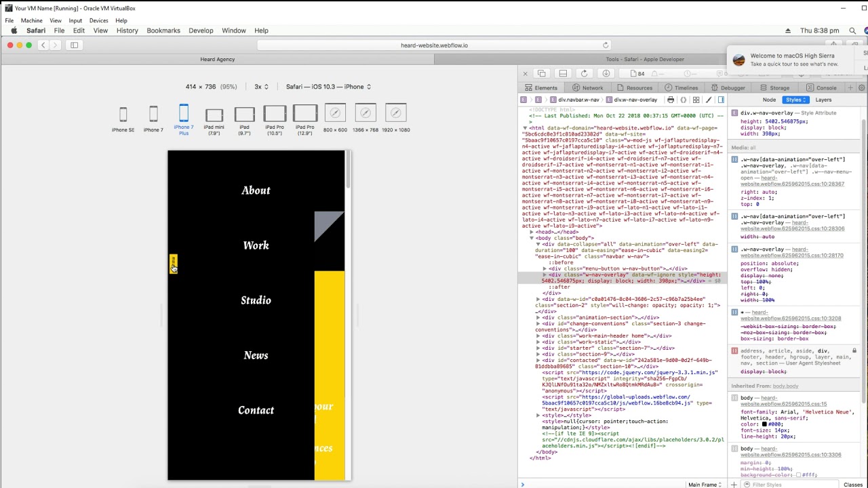This screenshot has width=868, height=488.
Task: Expand the div class="animation-section" node
Action: [538, 317]
